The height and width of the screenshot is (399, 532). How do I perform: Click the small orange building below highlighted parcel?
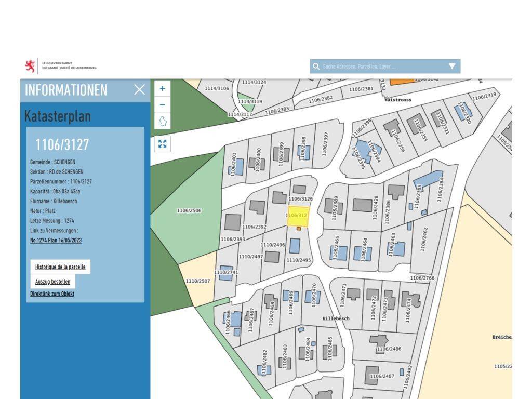pyautogui.click(x=299, y=229)
